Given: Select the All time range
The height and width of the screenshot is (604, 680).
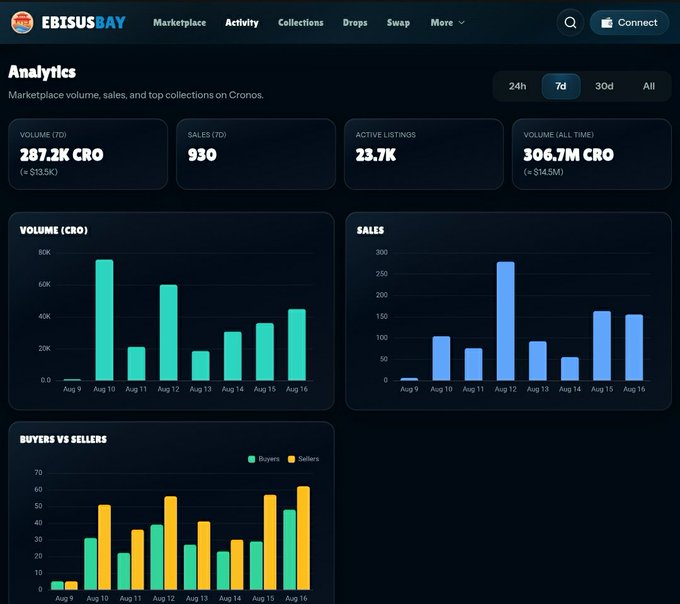Looking at the screenshot, I should (x=649, y=86).
